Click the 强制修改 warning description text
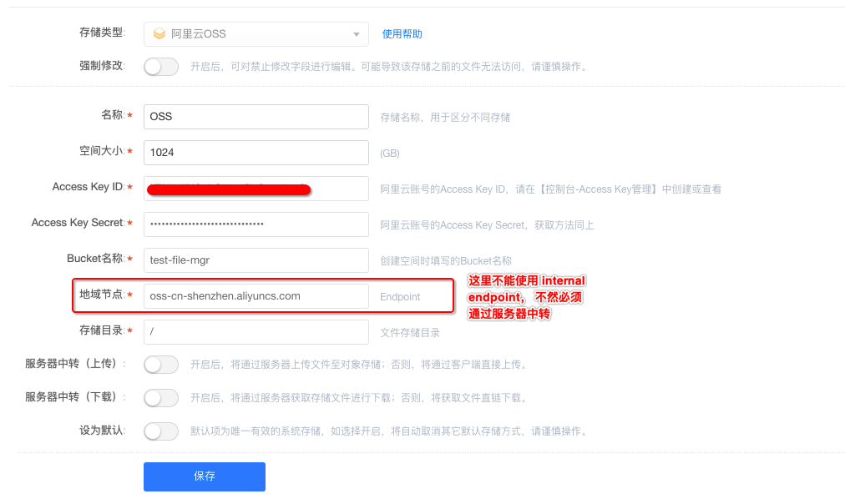 tap(389, 67)
